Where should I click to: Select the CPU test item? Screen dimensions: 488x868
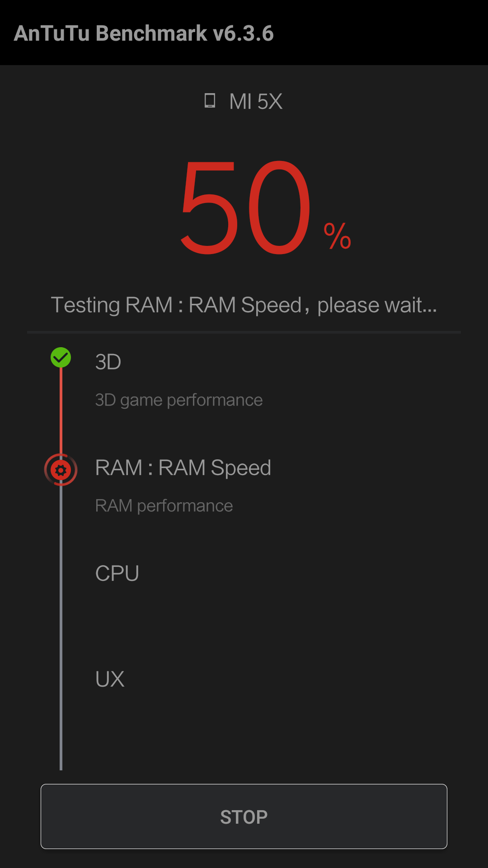(x=117, y=574)
